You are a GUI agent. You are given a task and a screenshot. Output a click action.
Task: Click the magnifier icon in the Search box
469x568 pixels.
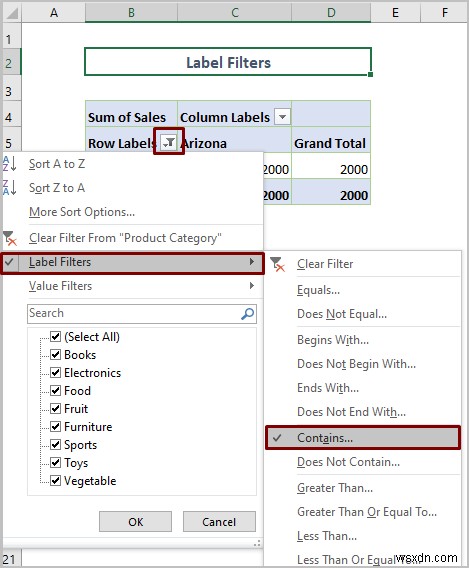coord(248,313)
